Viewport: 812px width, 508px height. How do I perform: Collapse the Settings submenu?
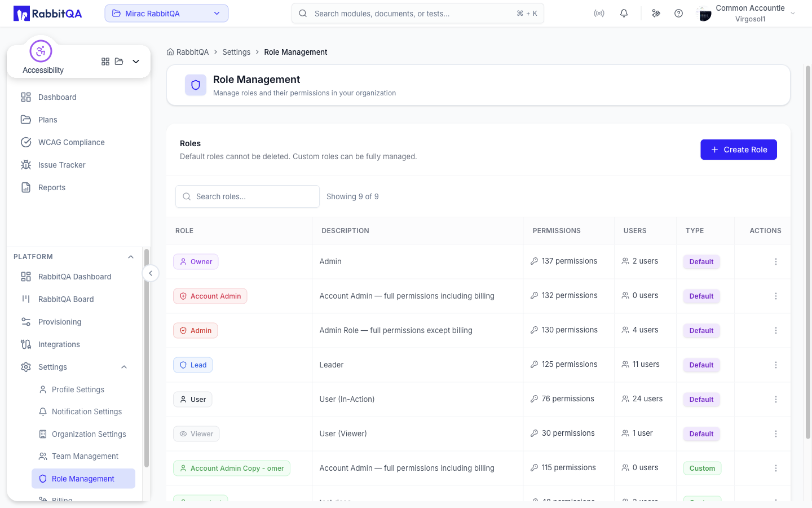[x=124, y=367]
